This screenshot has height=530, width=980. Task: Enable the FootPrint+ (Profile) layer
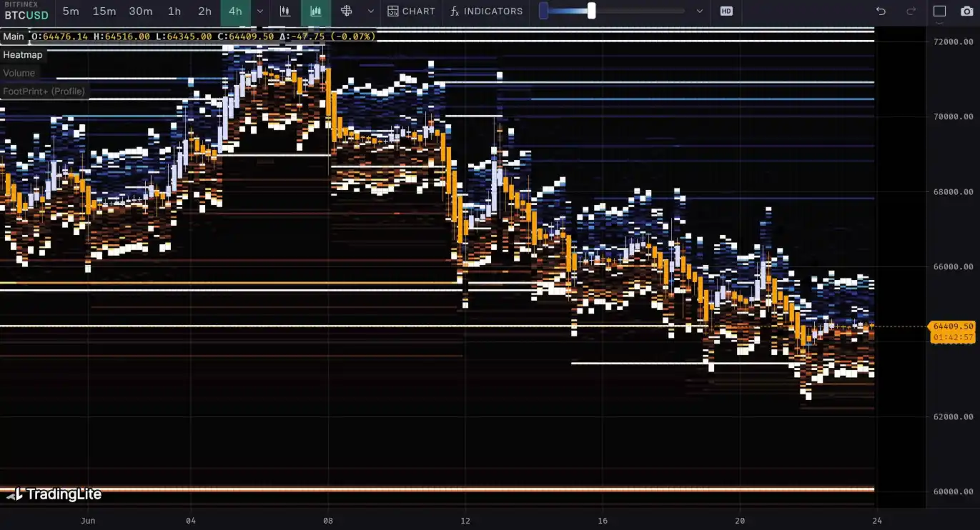tap(44, 91)
